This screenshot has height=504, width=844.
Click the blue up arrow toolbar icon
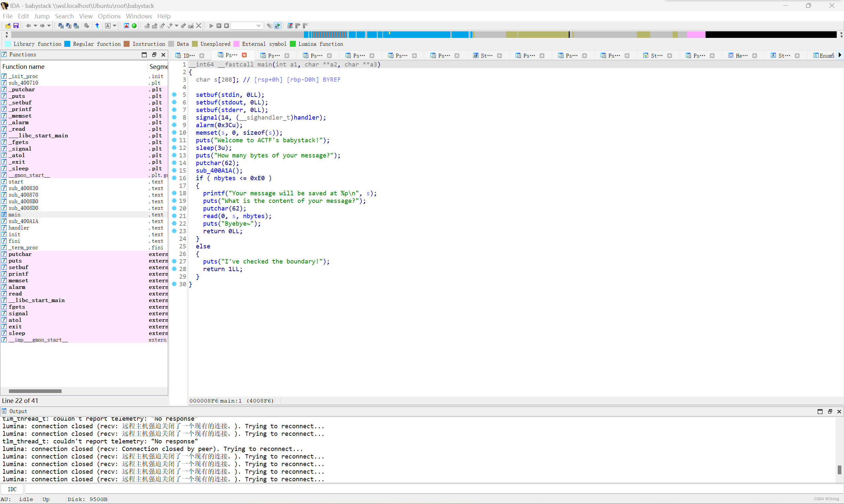(x=97, y=26)
